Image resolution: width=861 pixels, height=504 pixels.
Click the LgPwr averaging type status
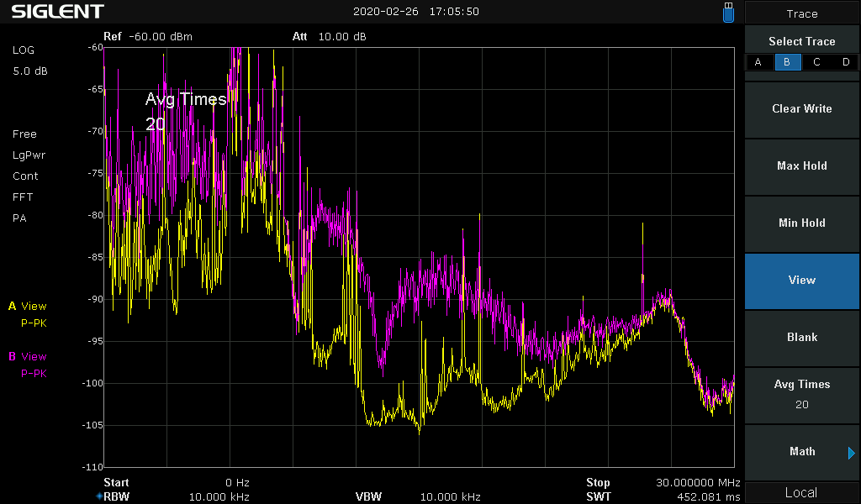(x=29, y=155)
